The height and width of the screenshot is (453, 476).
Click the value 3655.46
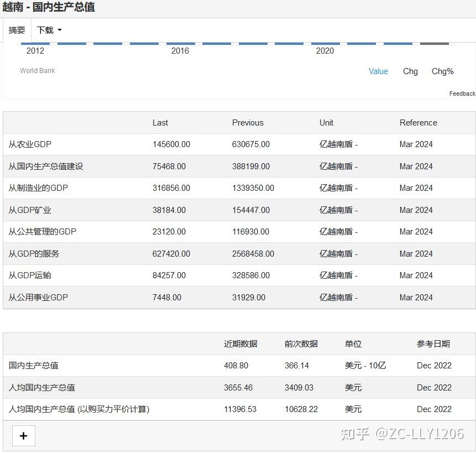(x=238, y=387)
